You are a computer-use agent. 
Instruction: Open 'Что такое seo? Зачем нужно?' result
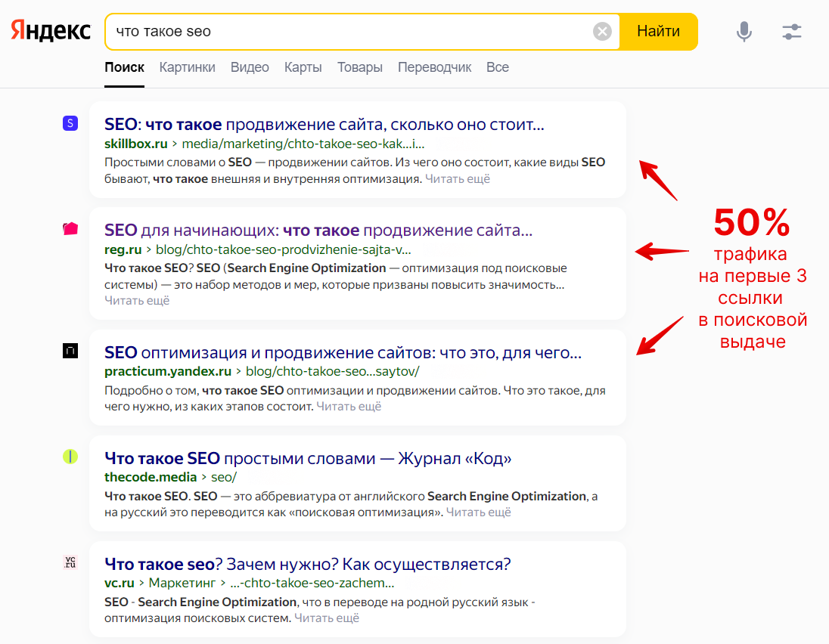pos(308,564)
